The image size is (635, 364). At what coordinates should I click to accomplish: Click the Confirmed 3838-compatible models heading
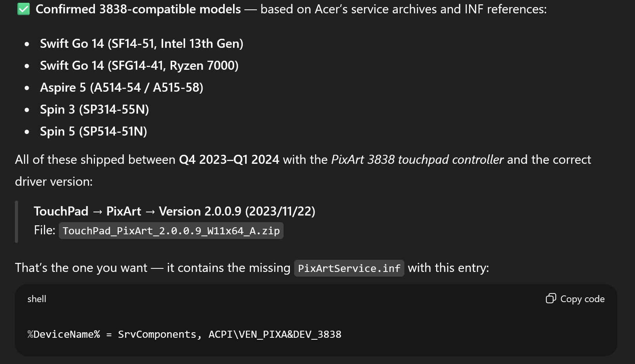click(138, 9)
